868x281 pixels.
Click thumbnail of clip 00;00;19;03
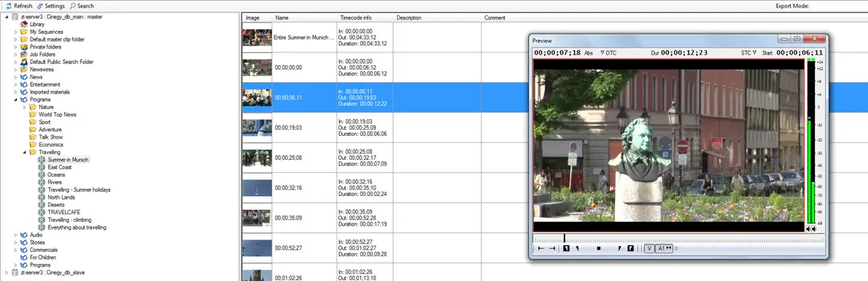click(x=257, y=127)
